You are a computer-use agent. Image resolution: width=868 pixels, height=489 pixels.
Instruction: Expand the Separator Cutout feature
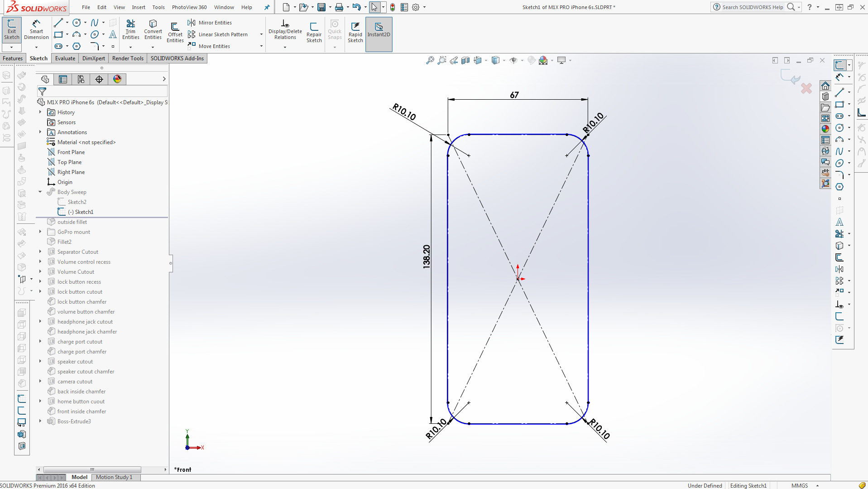(40, 252)
